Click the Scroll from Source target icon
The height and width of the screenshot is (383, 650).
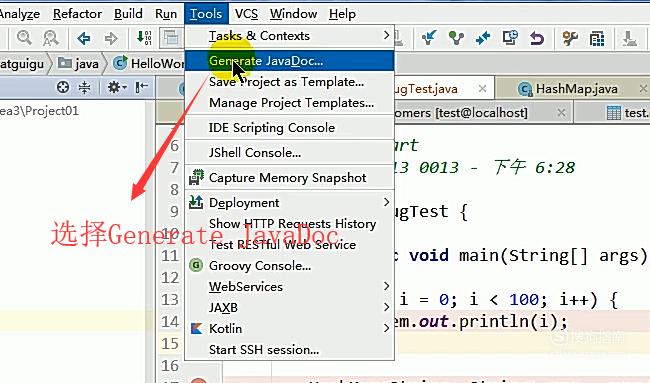click(63, 87)
